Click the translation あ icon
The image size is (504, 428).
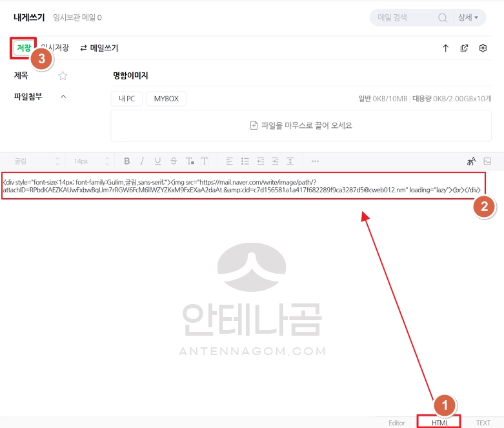(471, 161)
